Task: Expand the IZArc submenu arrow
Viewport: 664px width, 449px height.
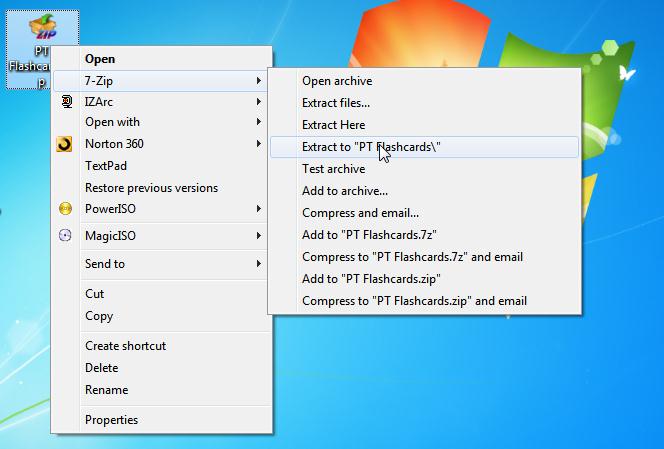Action: click(258, 102)
